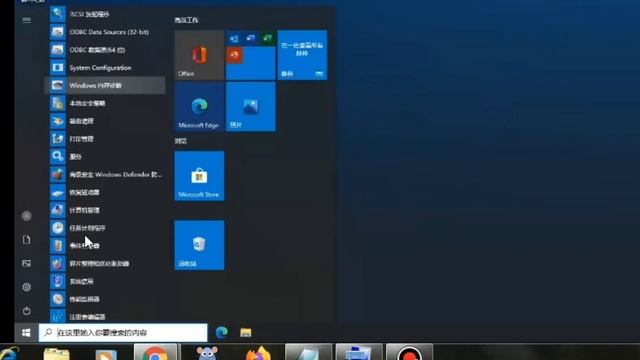Open the Mail (邮件) live tile
Screen dimensions: 640x360
(302, 55)
